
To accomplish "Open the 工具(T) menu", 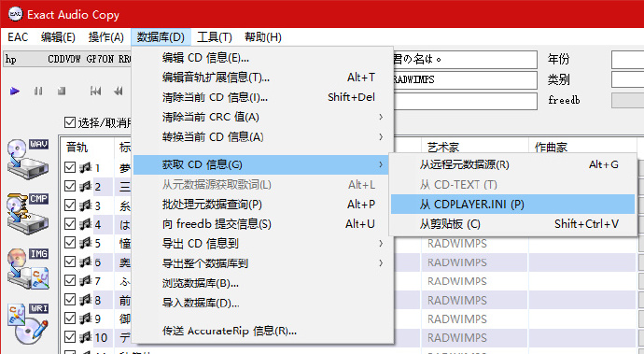I will coord(215,37).
